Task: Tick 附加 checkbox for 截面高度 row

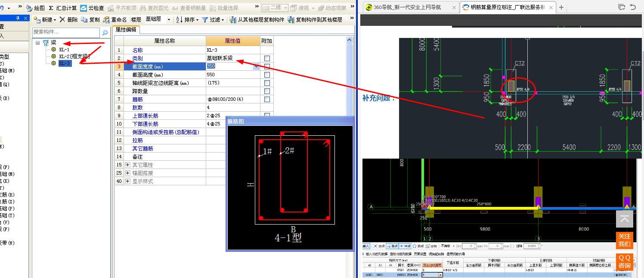Action: click(267, 75)
